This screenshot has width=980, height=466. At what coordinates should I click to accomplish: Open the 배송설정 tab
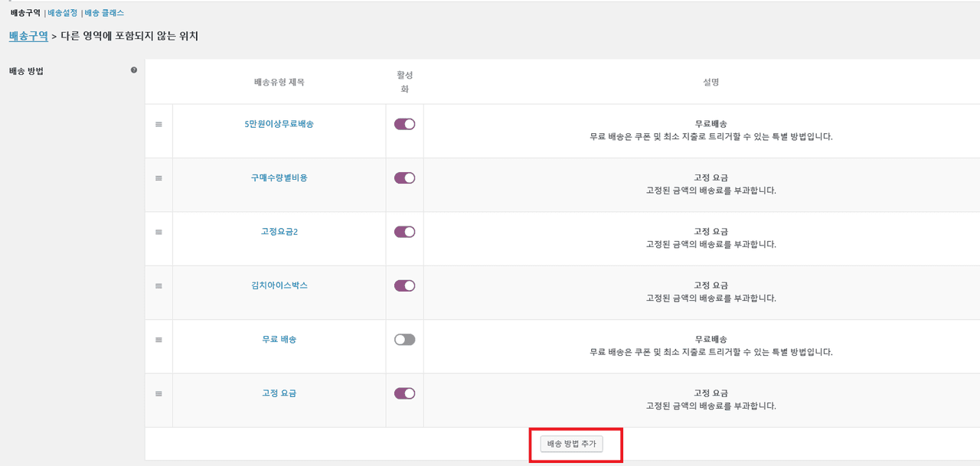click(x=63, y=13)
